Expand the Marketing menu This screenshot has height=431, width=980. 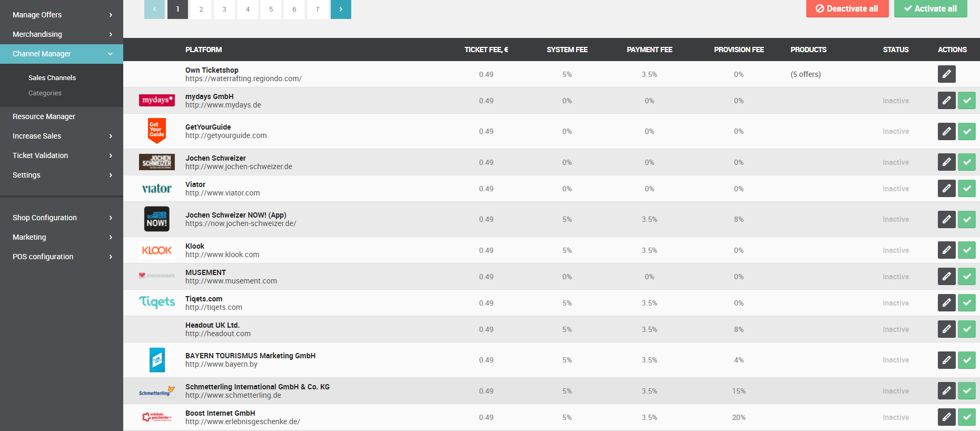coord(62,237)
